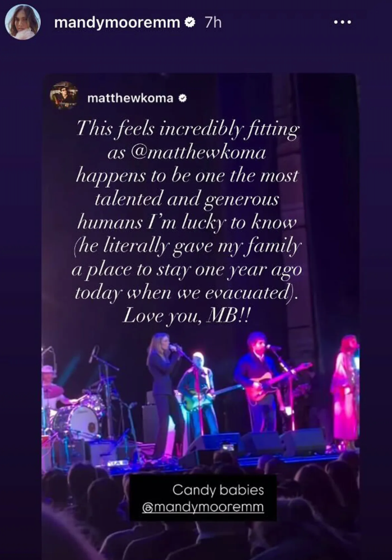Tap the @matthewkoma mention in caption text
The height and width of the screenshot is (560, 392).
pyautogui.click(x=198, y=153)
